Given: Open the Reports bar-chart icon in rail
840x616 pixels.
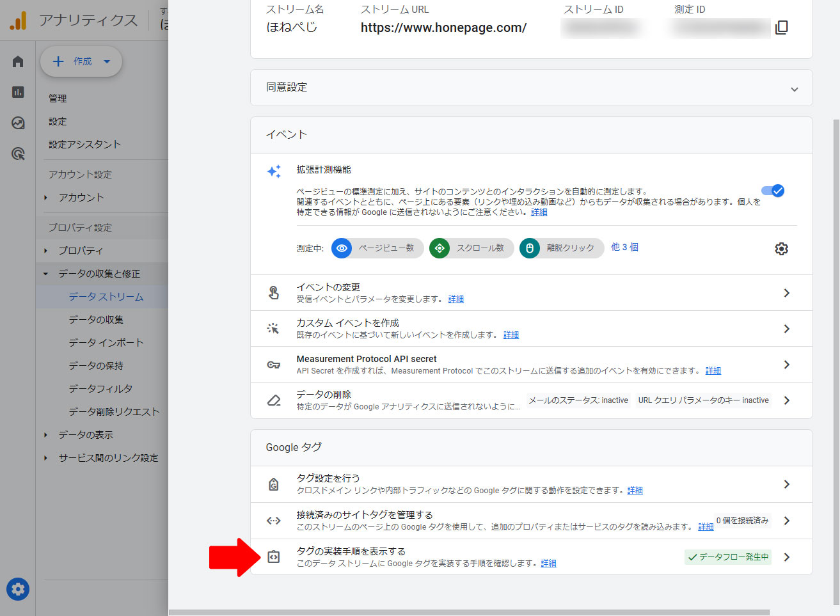Looking at the screenshot, I should [x=18, y=92].
